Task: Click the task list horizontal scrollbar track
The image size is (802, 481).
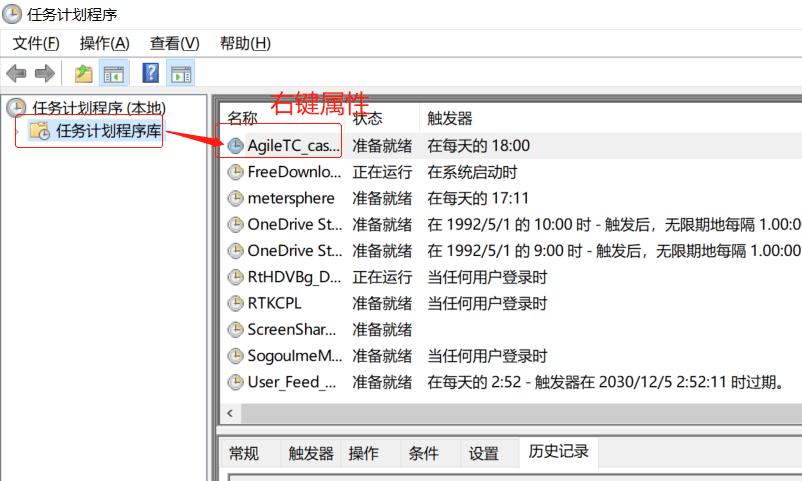Action: (x=521, y=413)
